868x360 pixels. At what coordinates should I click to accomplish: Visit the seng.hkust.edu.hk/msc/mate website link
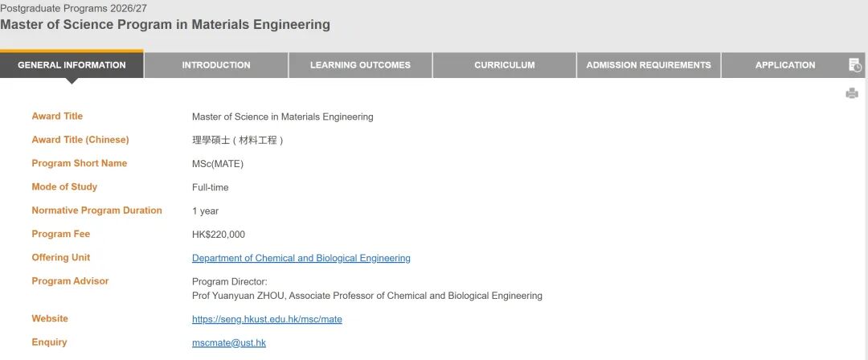coord(267,319)
